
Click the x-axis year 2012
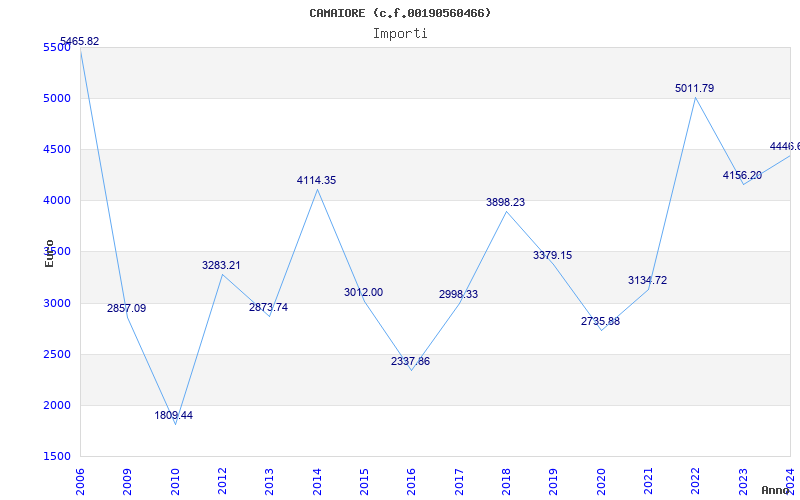tap(222, 482)
